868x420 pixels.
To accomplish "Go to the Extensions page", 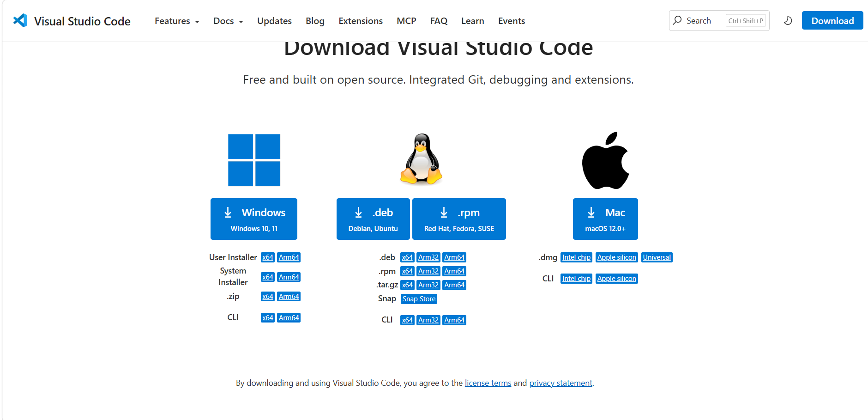I will 361,21.
